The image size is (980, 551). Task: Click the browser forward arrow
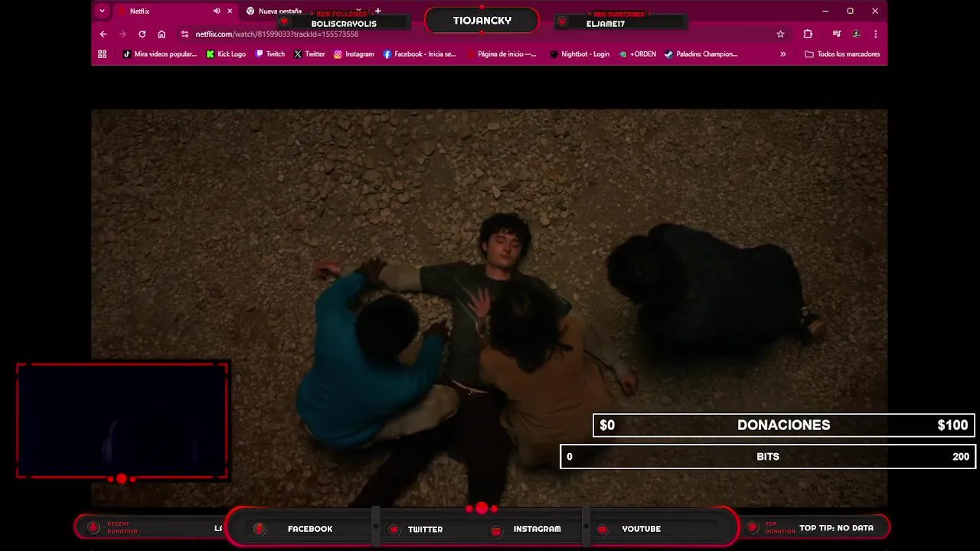coord(122,34)
